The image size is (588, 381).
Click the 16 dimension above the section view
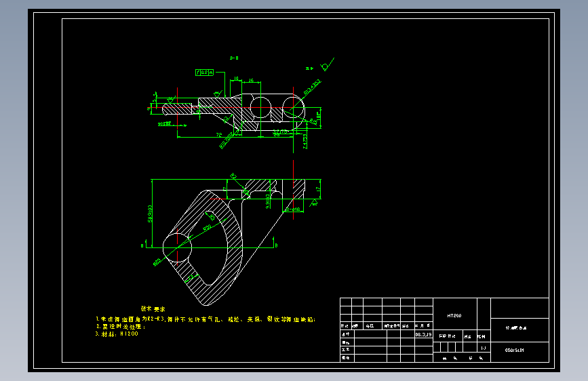click(x=251, y=80)
